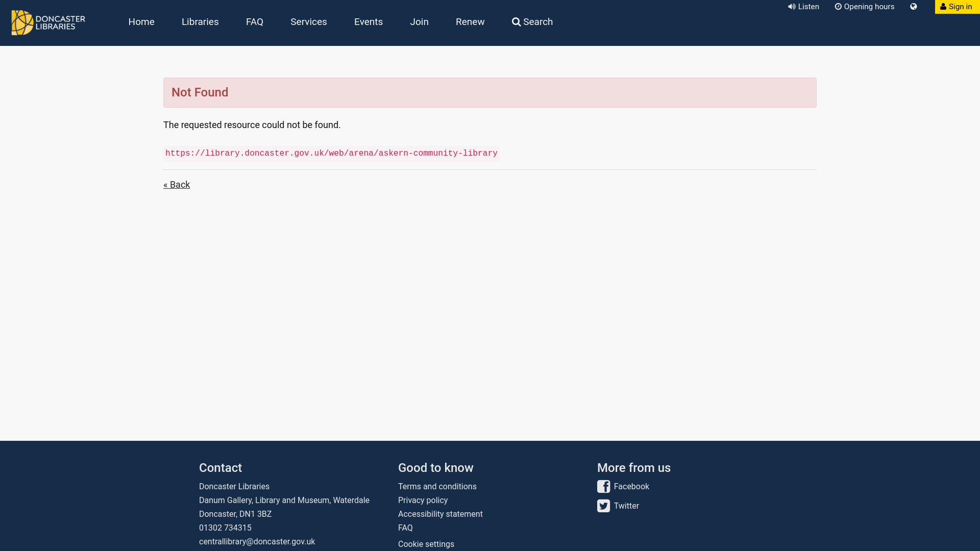Activate the Listen read-aloud button
The image size is (980, 551).
coord(803,7)
